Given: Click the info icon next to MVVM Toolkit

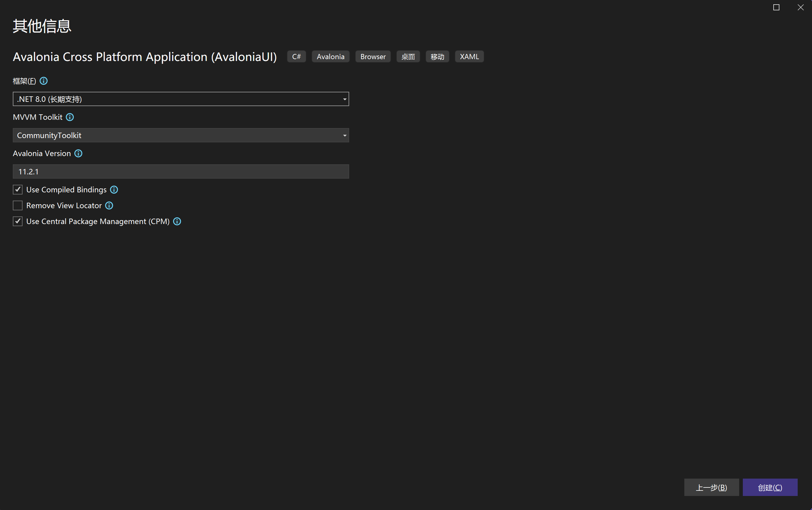Looking at the screenshot, I should (70, 117).
